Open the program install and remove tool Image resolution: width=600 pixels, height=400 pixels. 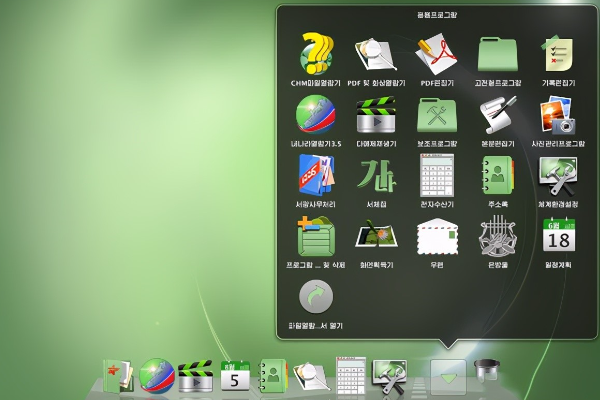316,236
